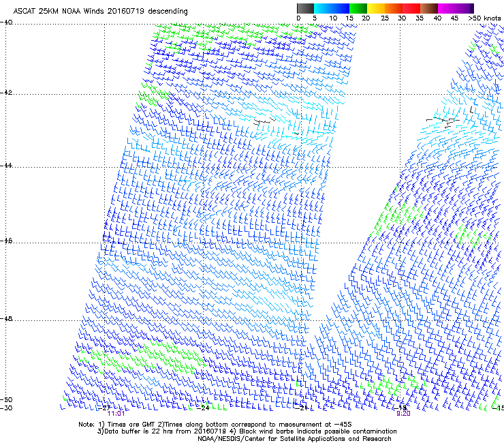Select the '20' legend tick label

pos(366,18)
